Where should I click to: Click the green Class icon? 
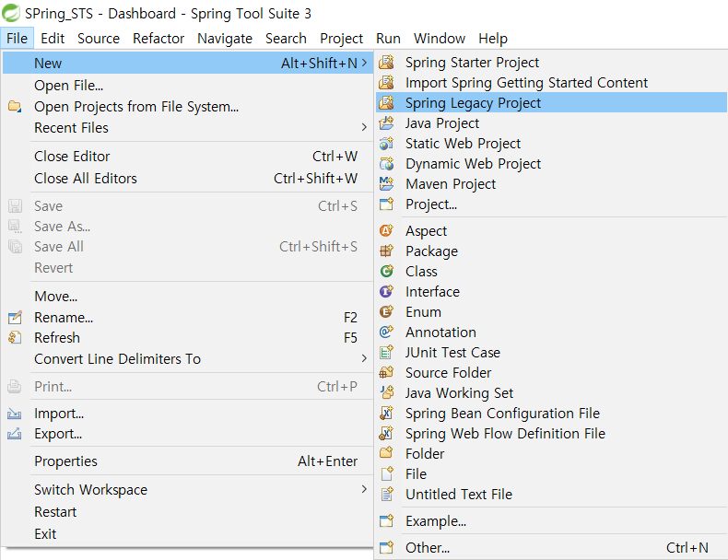tap(386, 271)
